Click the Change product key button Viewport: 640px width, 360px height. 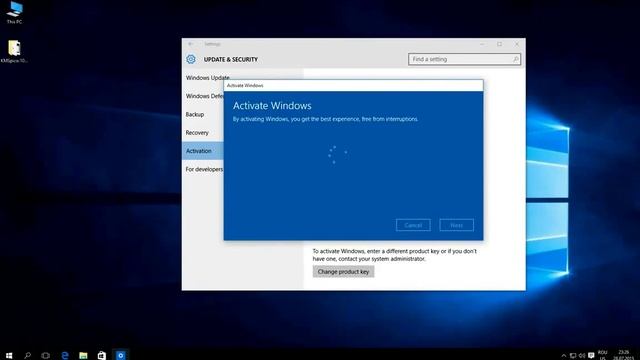point(343,271)
